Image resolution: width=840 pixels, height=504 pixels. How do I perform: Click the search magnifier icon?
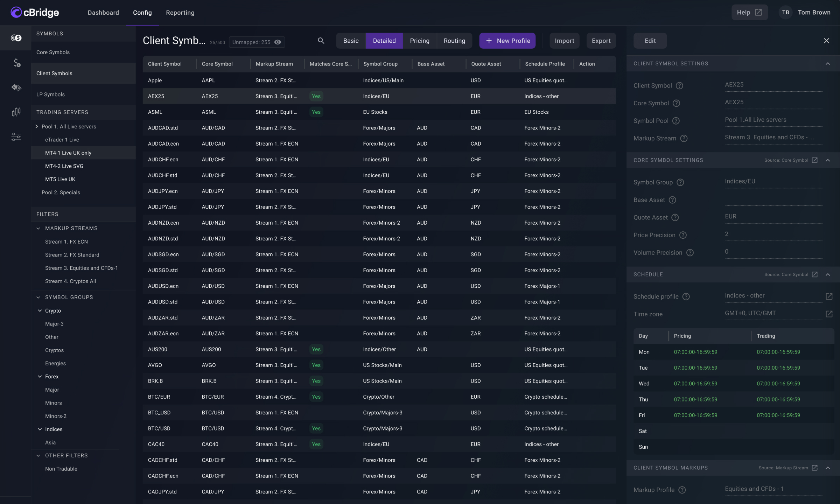321,41
